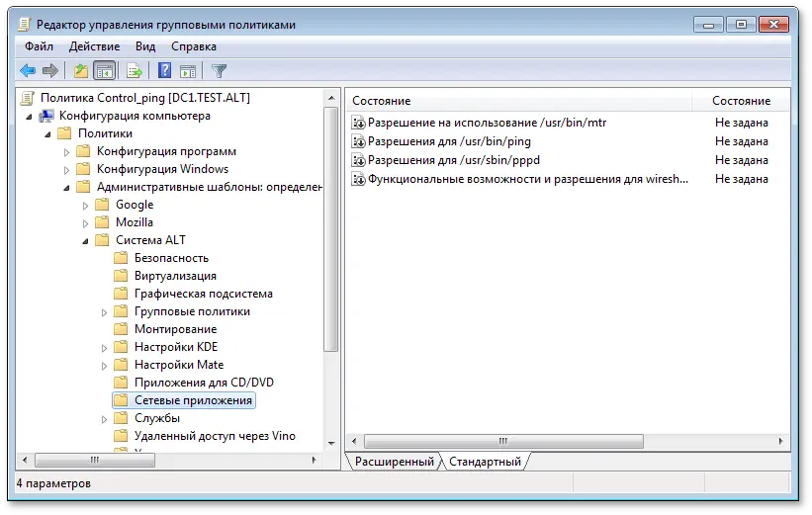This screenshot has width=812, height=515.
Task: Click the Export list toolbar icon
Action: [135, 70]
